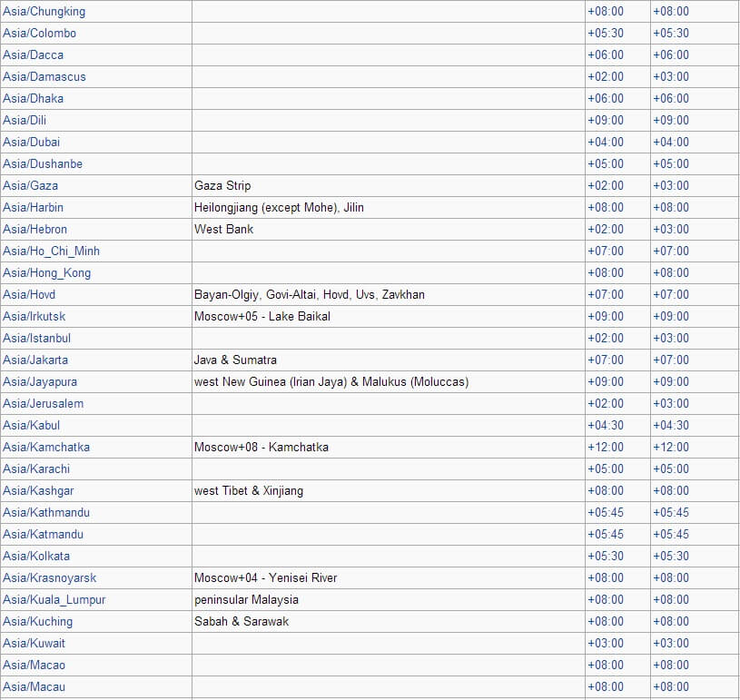Image resolution: width=740 pixels, height=700 pixels.
Task: Click the Asia/Harbin link
Action: point(33,207)
